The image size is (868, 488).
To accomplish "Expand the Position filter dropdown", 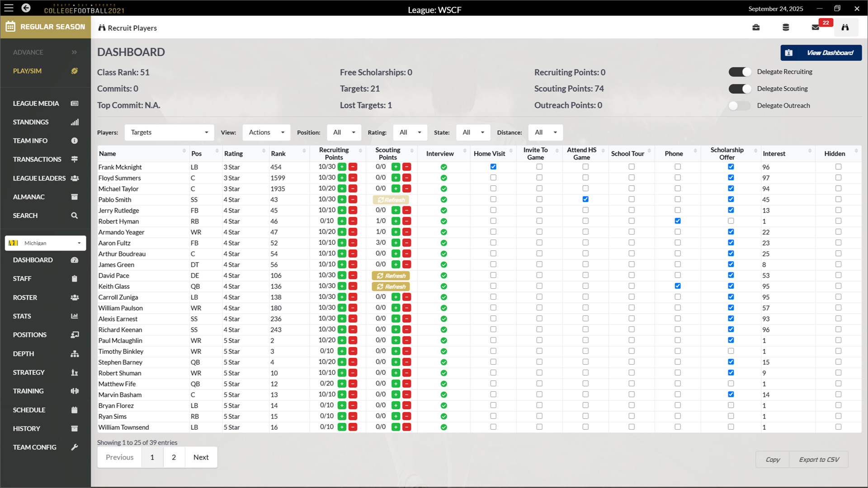I will click(344, 132).
